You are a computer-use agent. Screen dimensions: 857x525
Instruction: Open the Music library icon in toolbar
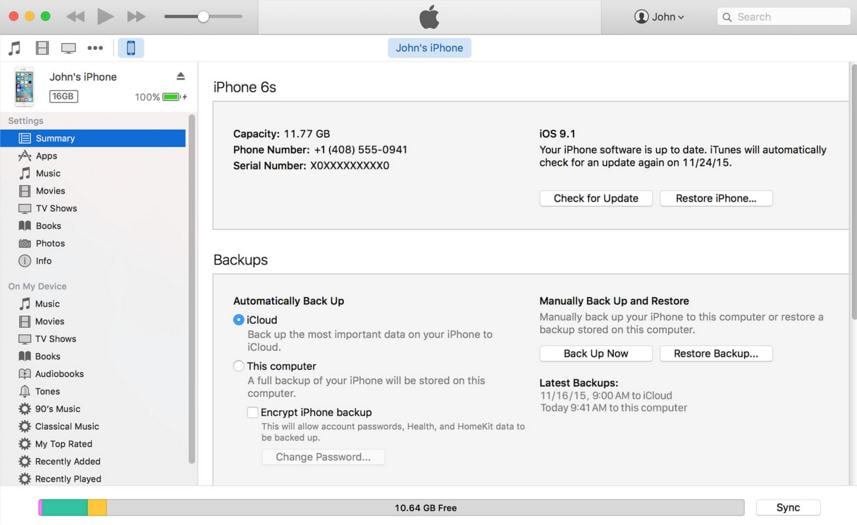point(15,48)
